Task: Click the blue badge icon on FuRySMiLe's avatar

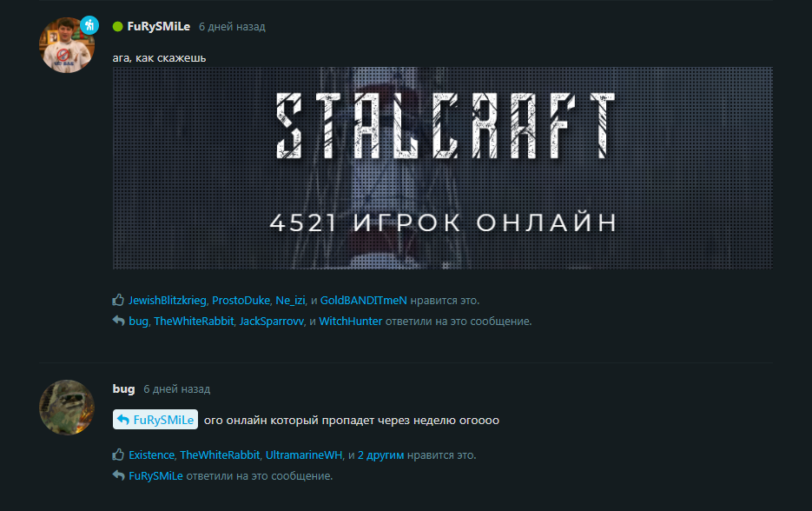Action: click(x=89, y=25)
